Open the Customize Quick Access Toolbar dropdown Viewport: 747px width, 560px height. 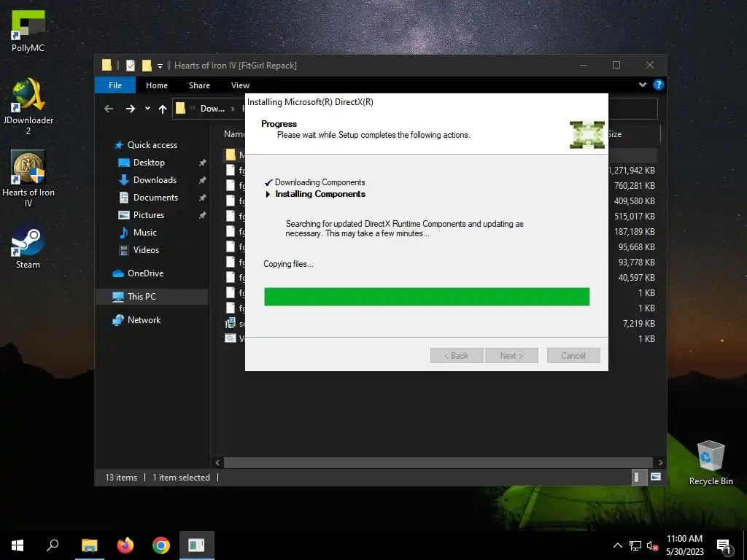[160, 66]
